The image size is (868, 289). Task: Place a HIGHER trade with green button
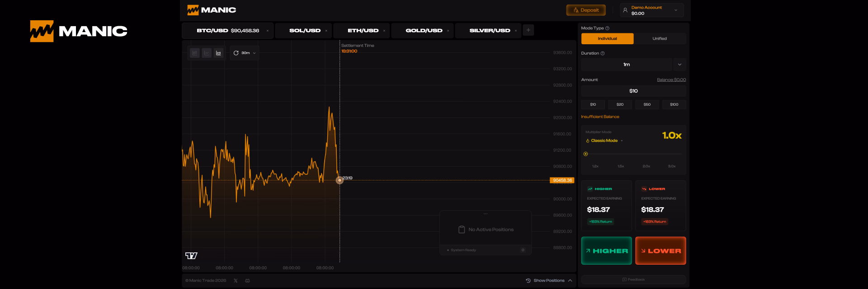point(606,251)
